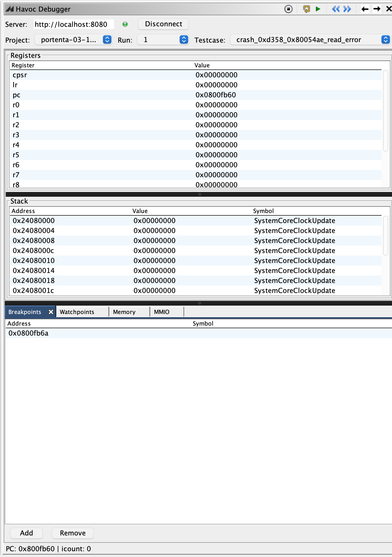This screenshot has height=557, width=392.
Task: Click the Server URL input field
Action: [x=74, y=24]
